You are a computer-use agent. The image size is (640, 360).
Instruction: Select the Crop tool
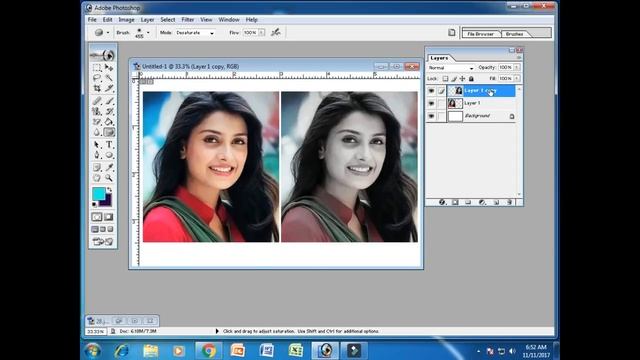[97, 88]
